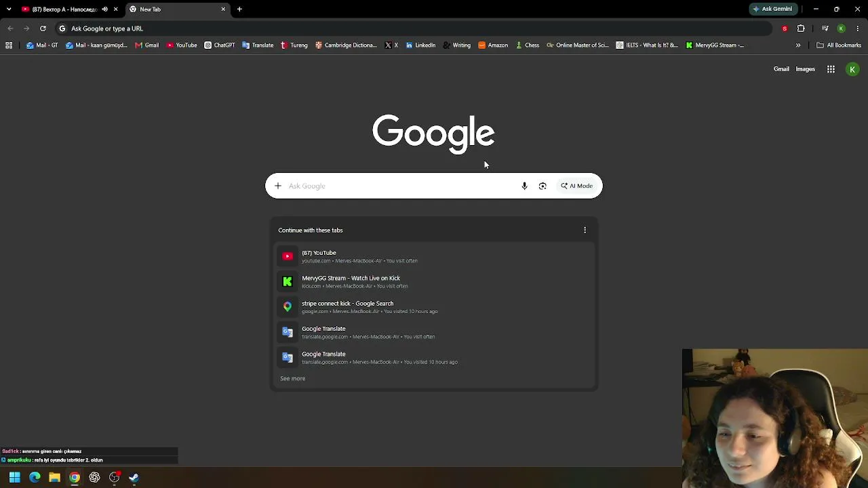Continue with the (87) YouTube tab suggestion

(x=434, y=256)
